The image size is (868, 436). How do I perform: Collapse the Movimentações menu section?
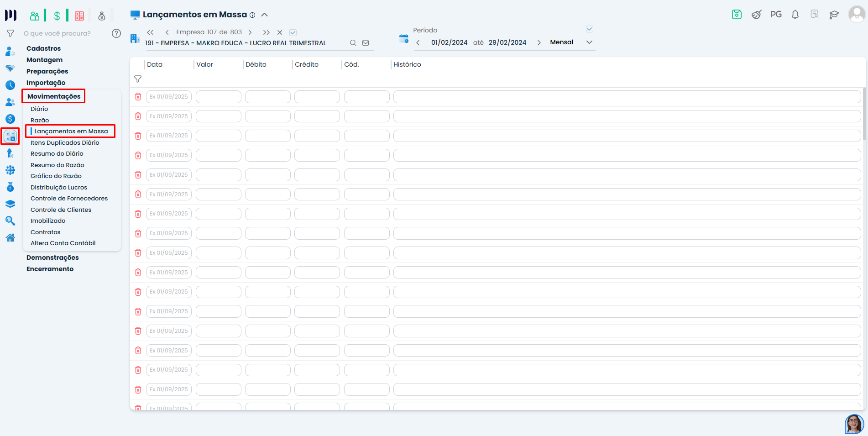click(x=54, y=96)
